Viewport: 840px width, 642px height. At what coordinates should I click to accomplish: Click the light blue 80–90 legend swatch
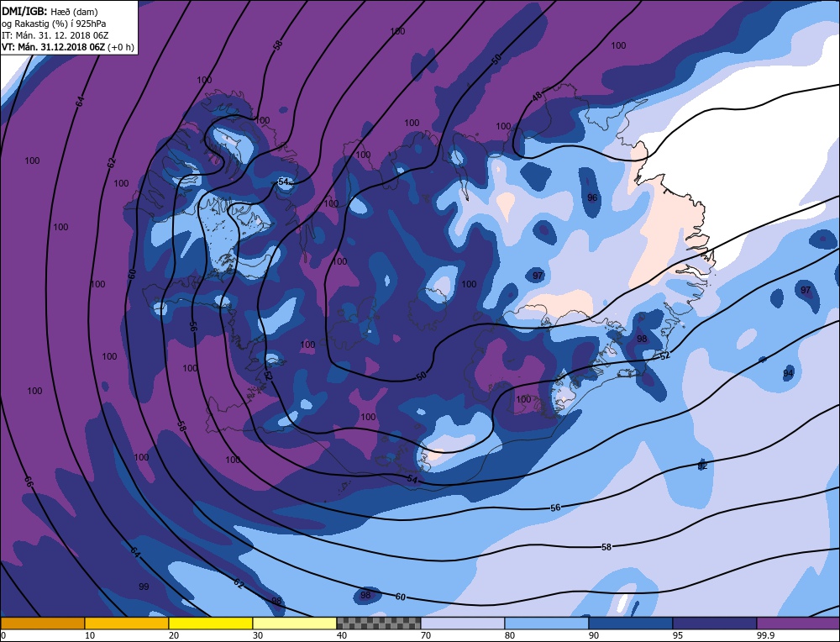pos(547,623)
